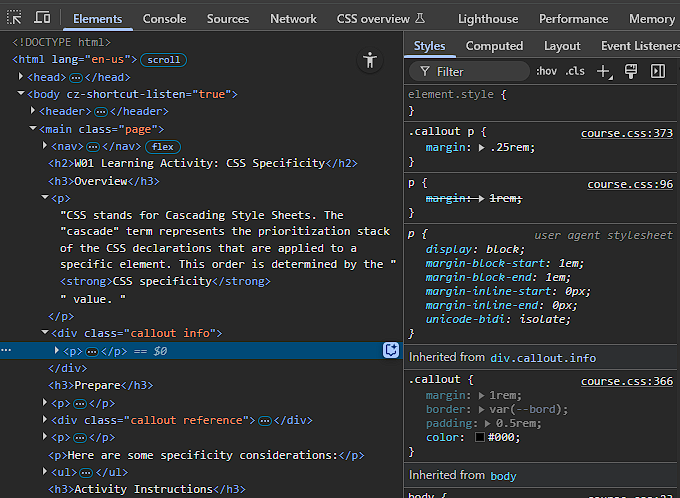The height and width of the screenshot is (498, 680).
Task: Toggle .cls element classes panel
Action: click(x=575, y=71)
